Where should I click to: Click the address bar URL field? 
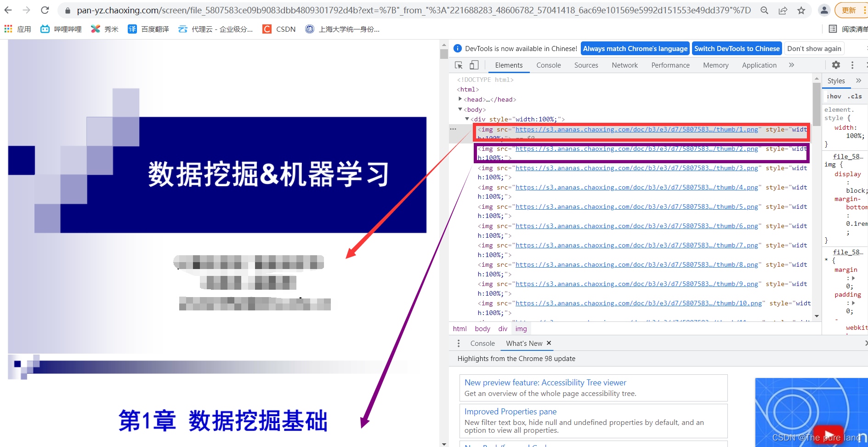(414, 10)
